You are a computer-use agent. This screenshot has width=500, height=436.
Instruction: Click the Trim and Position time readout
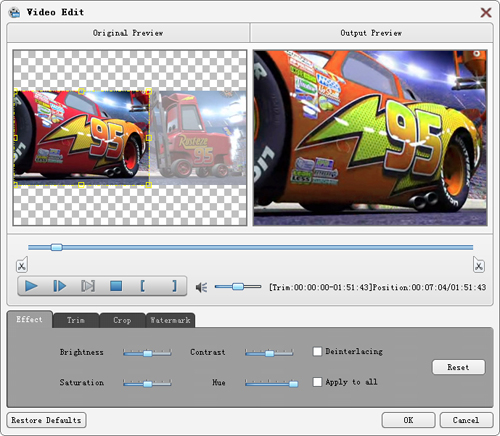pos(378,287)
